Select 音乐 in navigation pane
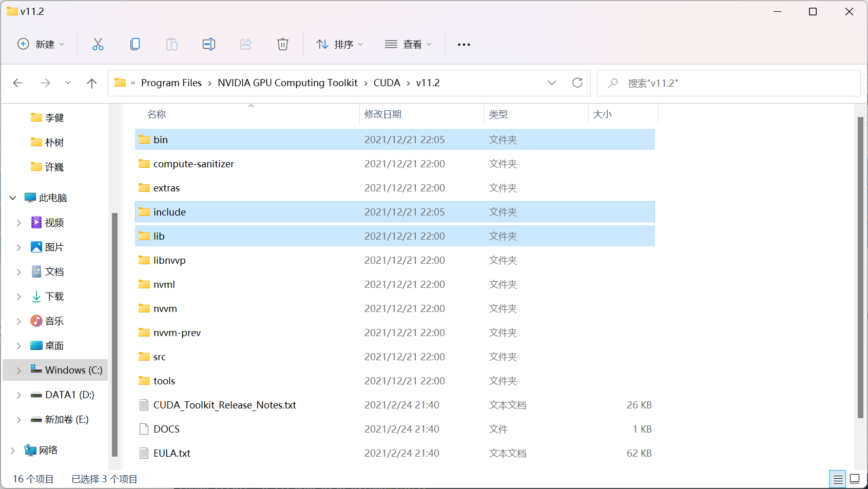The image size is (868, 489). pos(54,321)
